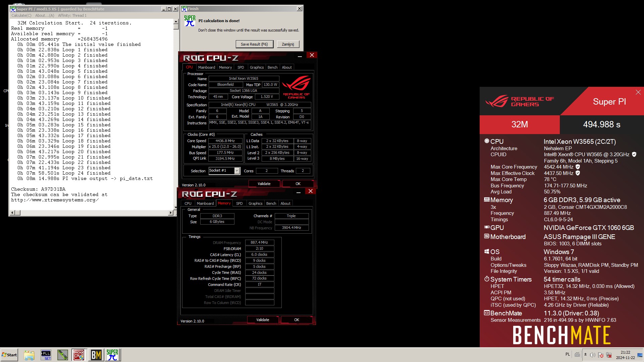Click the OS Windows icon in BenchMate
The height and width of the screenshot is (362, 644).
(487, 251)
